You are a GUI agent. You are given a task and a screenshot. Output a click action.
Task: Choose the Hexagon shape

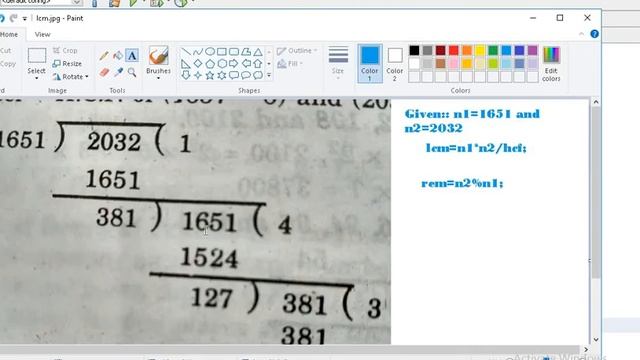pyautogui.click(x=222, y=64)
